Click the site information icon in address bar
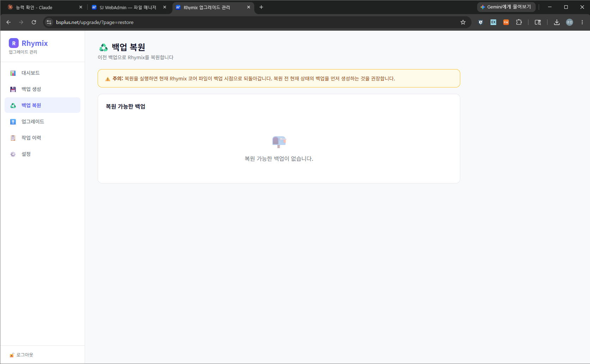 pyautogui.click(x=49, y=22)
